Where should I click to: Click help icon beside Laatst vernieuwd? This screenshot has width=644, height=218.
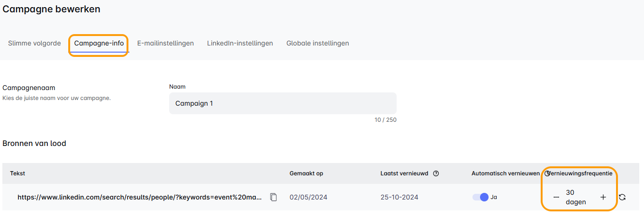click(x=436, y=173)
